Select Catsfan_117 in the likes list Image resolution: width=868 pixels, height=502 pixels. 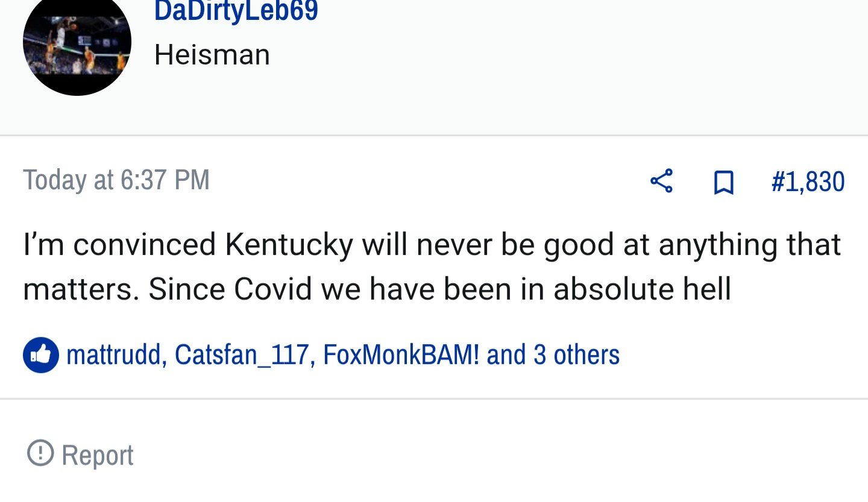tap(242, 354)
